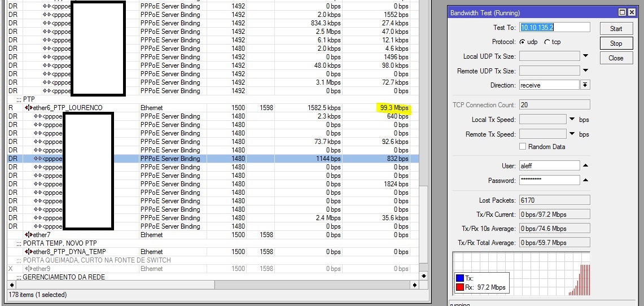Viewport: 644px width, 306px height.
Task: Click the ether8_PTP_DYNA_TEMP interface icon
Action: coord(28,252)
